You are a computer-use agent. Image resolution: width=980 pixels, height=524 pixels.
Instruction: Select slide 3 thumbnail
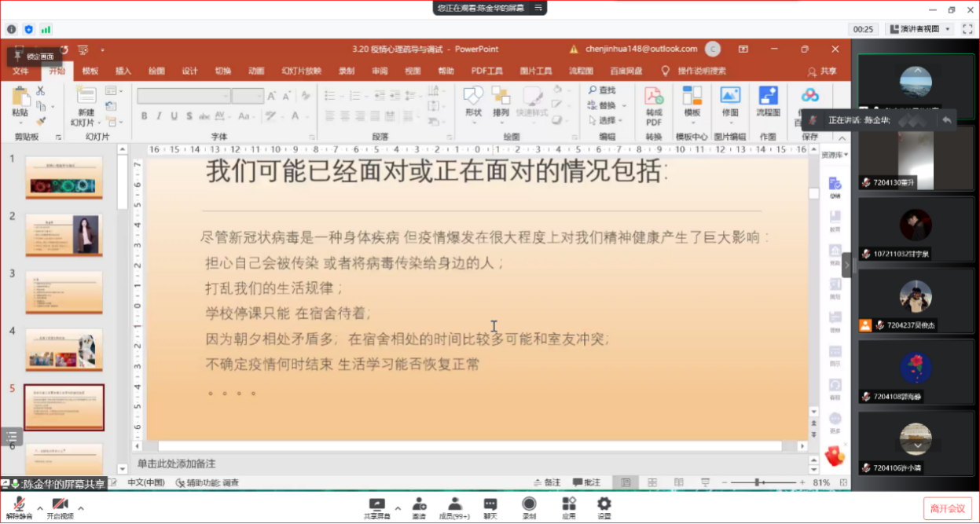point(64,292)
